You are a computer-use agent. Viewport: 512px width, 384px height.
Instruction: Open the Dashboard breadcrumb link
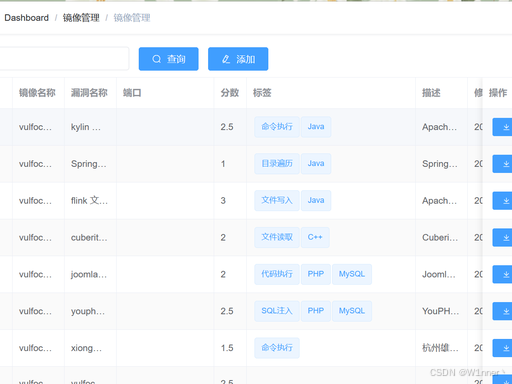26,18
